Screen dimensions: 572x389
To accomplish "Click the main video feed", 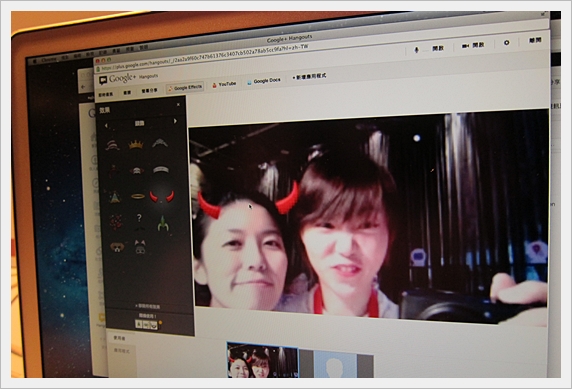I will tap(368, 217).
